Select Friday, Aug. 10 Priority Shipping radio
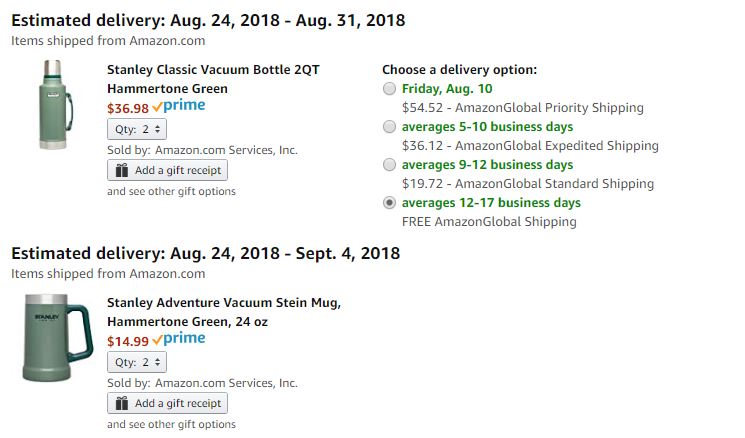 point(389,89)
